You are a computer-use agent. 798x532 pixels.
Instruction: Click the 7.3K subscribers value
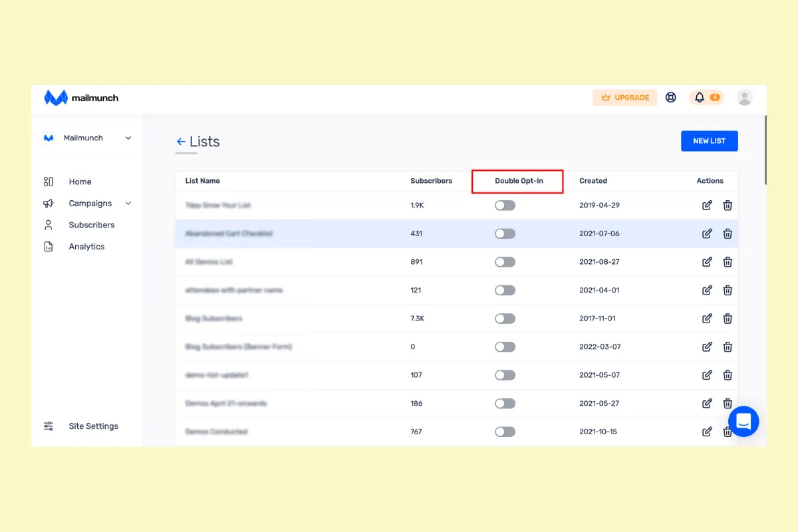point(418,319)
